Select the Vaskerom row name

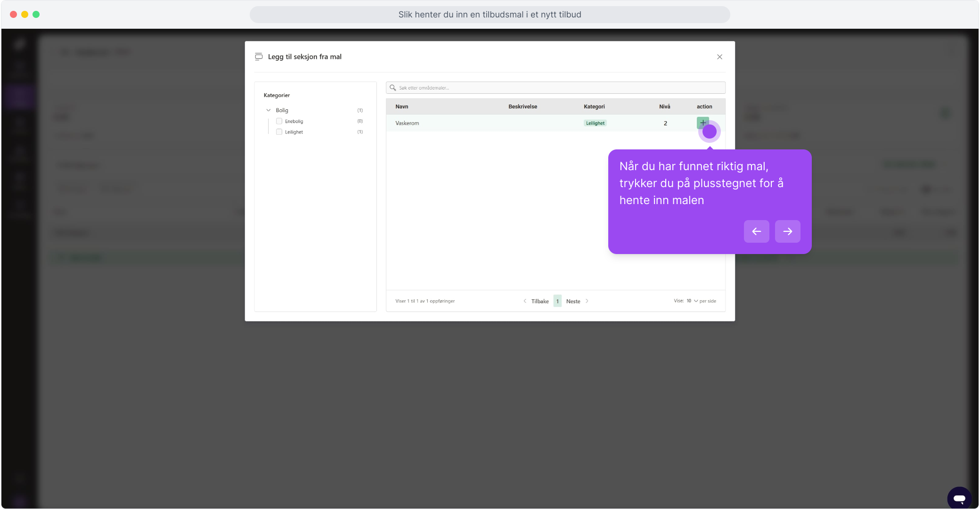point(407,123)
